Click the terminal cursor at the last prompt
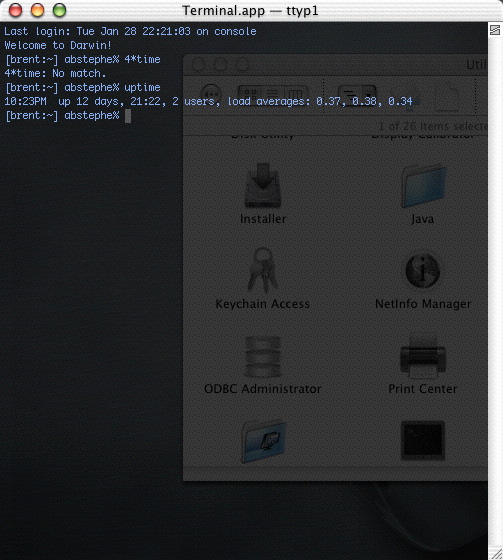This screenshot has height=560, width=503. tap(128, 116)
